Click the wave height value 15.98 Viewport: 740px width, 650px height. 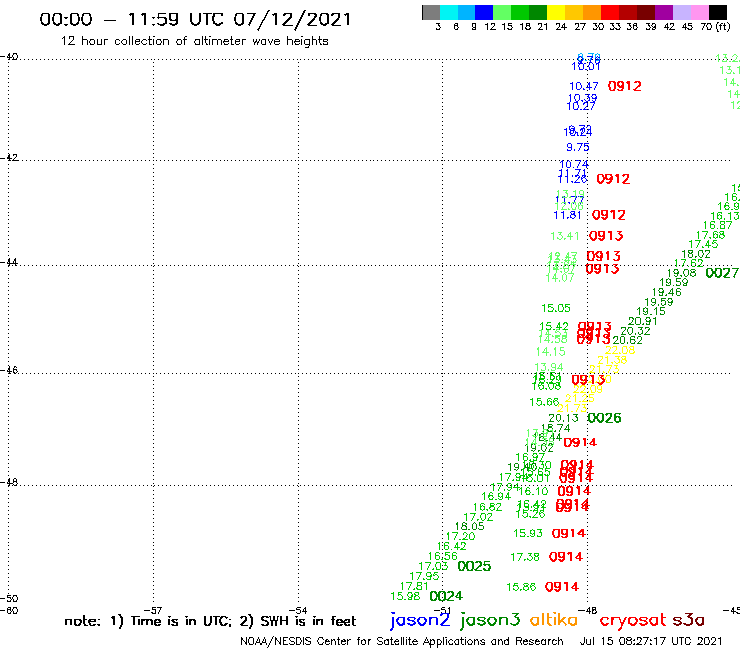click(x=405, y=597)
